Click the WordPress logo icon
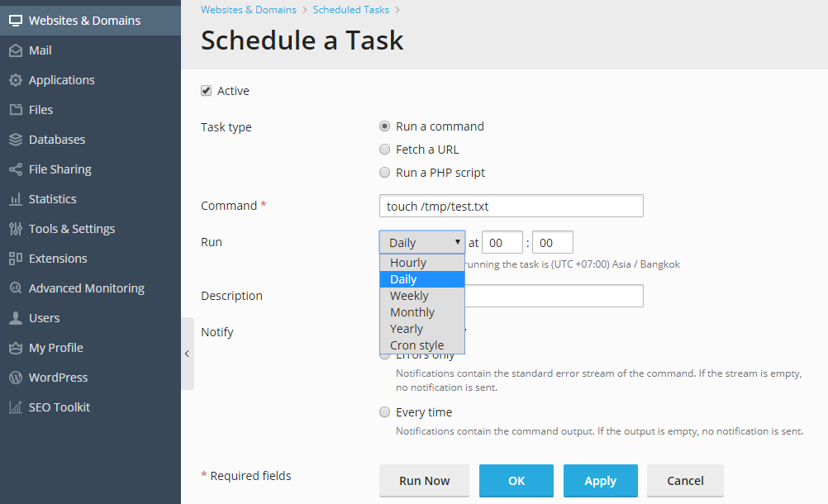This screenshot has width=828, height=504. [x=15, y=378]
